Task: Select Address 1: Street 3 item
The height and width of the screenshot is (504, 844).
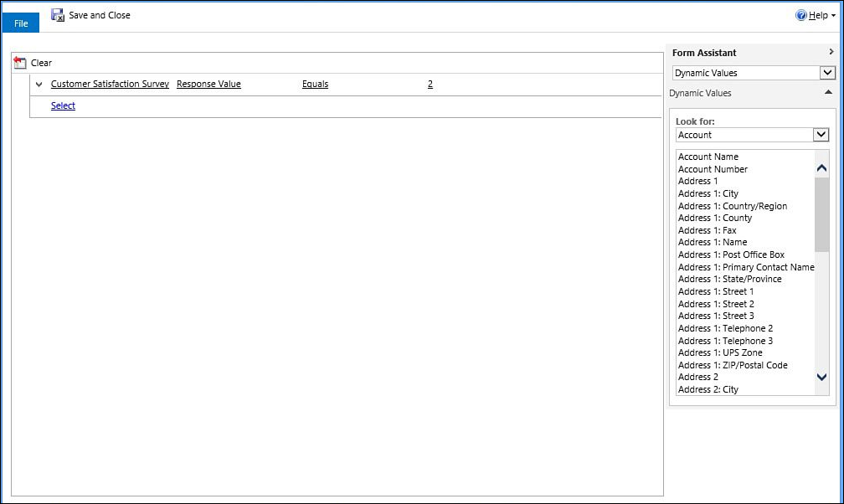Action: coord(716,316)
